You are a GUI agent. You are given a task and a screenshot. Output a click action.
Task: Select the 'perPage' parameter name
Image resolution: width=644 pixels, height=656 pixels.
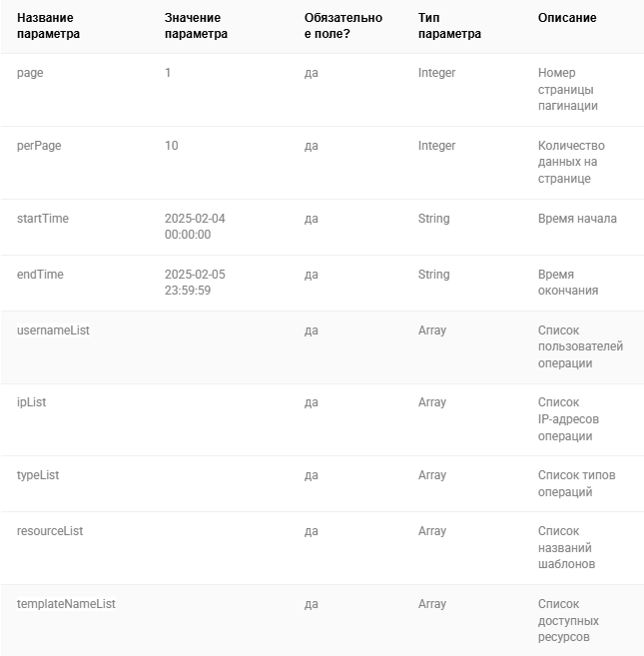pos(39,146)
